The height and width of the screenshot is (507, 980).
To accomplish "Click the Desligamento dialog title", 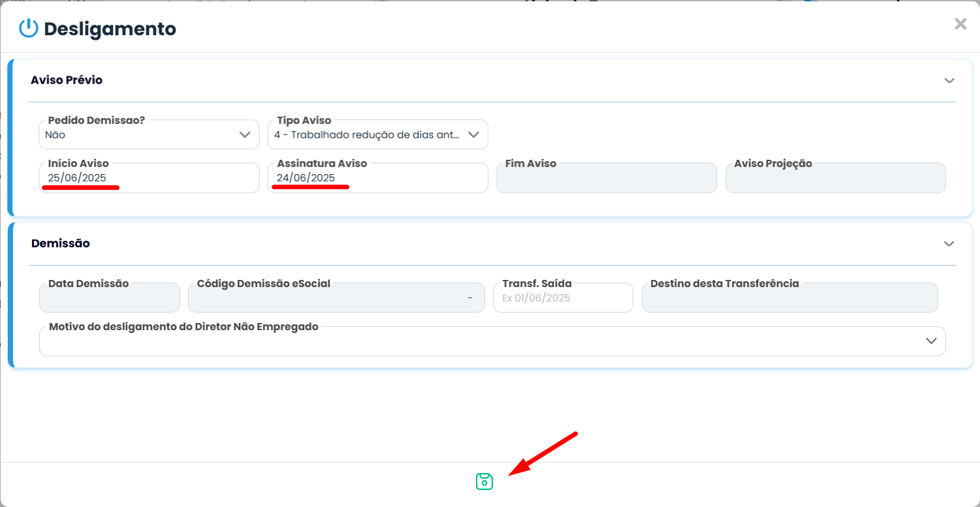I will tap(110, 29).
